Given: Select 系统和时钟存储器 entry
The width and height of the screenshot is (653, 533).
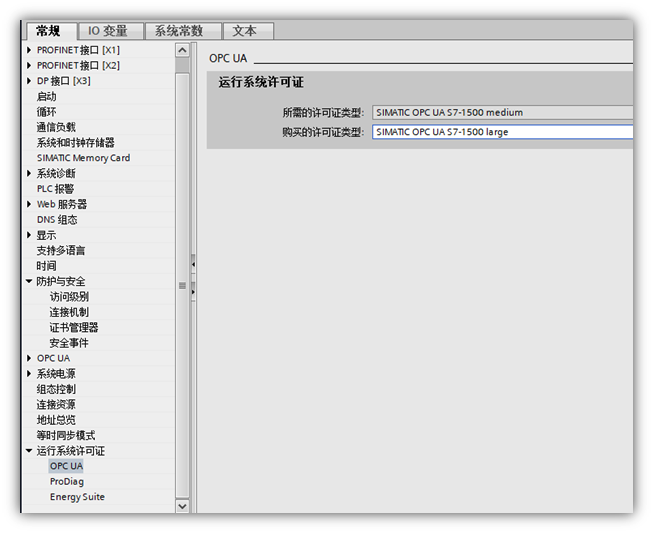Looking at the screenshot, I should (x=75, y=142).
